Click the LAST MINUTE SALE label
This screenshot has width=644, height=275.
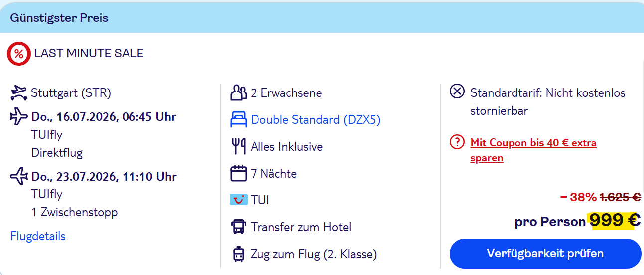pos(89,53)
